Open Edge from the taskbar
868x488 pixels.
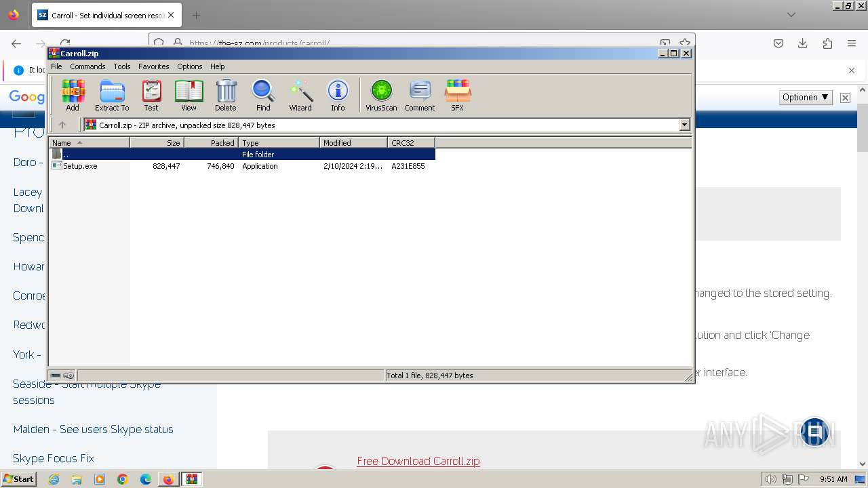[x=146, y=479]
